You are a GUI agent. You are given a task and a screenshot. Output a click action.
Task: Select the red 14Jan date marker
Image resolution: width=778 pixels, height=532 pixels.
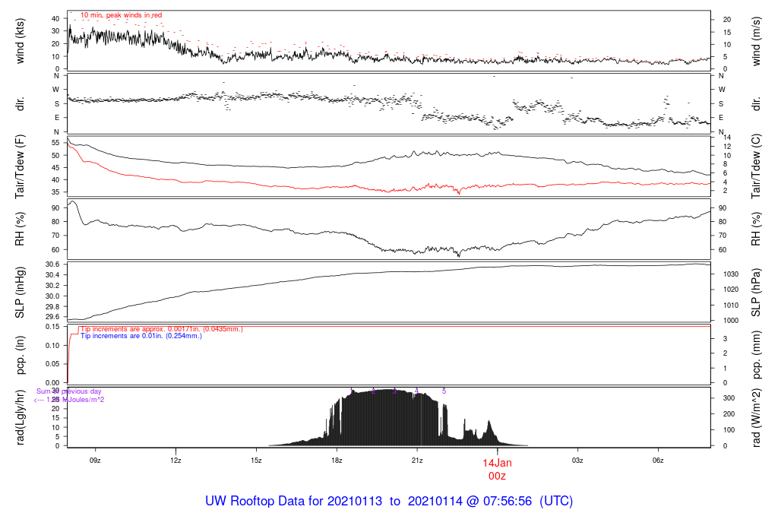coord(497,463)
